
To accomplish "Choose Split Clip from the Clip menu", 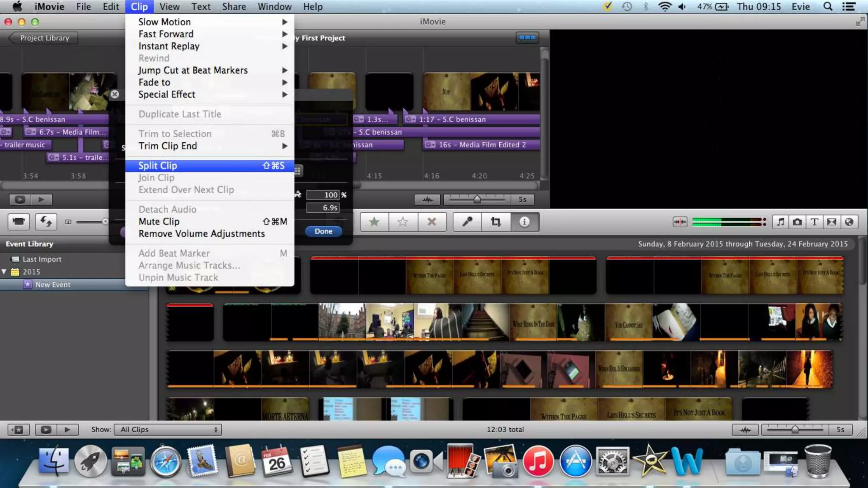I will tap(210, 166).
